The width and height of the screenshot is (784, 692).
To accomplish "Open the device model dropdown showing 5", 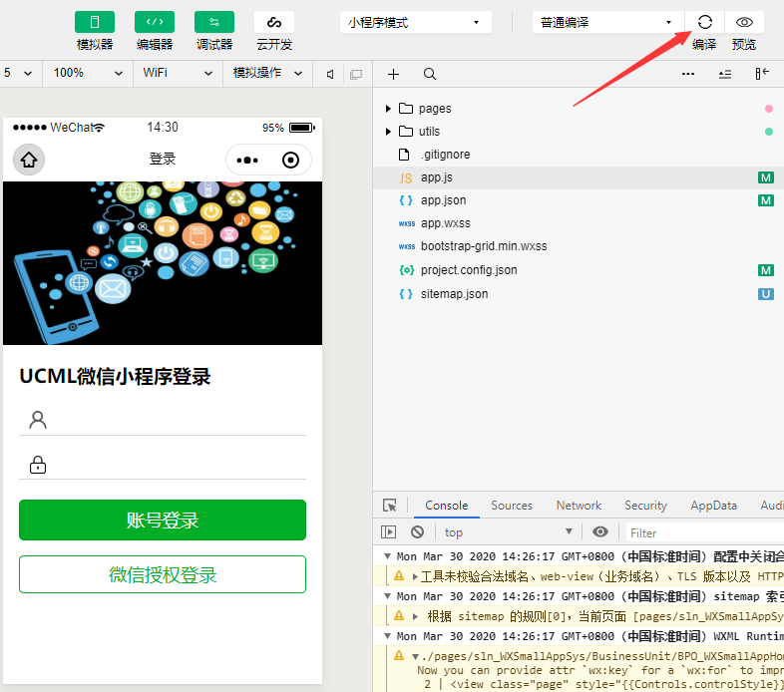I will [19, 73].
